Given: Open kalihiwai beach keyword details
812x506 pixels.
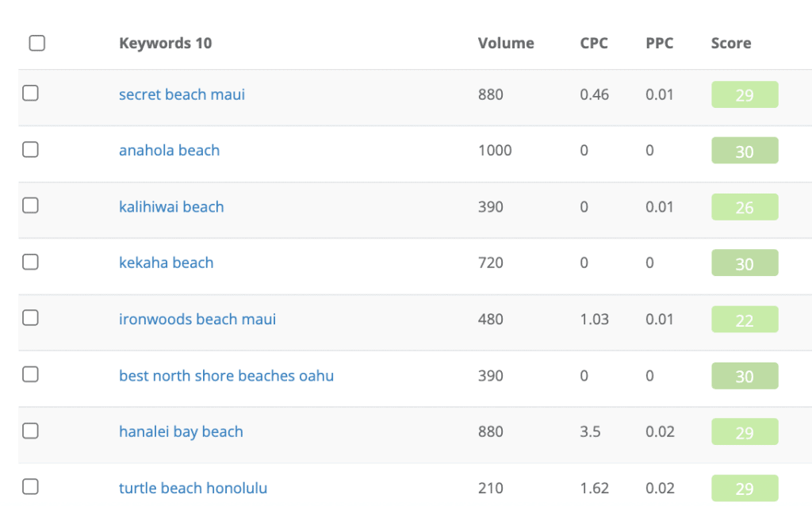Looking at the screenshot, I should pyautogui.click(x=171, y=207).
